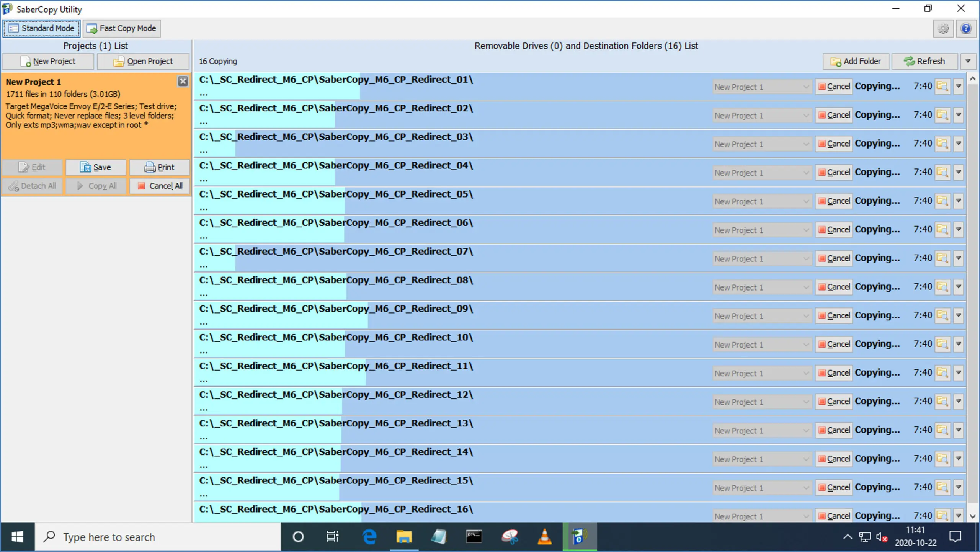Open SaberCopy settings gear icon
The height and width of the screenshot is (552, 980).
click(943, 28)
